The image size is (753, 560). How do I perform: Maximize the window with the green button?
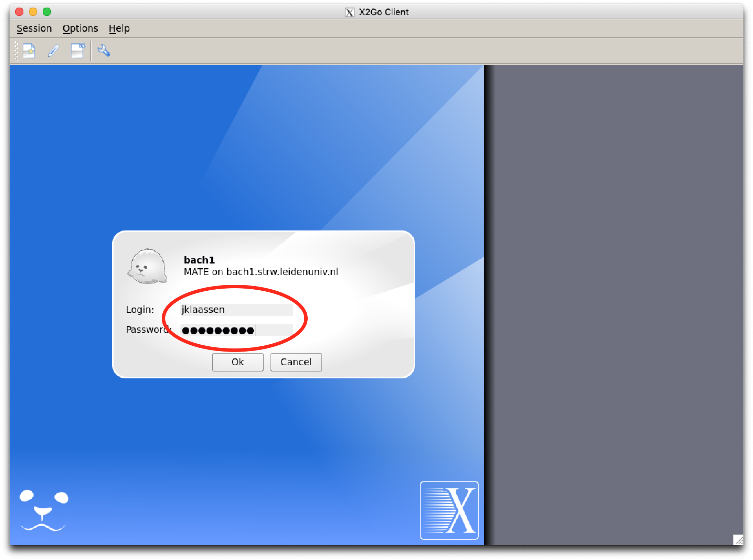pyautogui.click(x=47, y=12)
